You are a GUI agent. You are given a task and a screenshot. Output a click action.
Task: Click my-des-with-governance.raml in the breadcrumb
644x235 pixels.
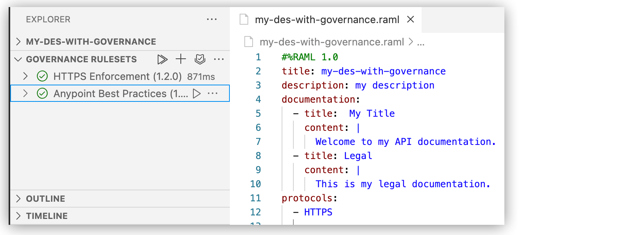tap(331, 42)
